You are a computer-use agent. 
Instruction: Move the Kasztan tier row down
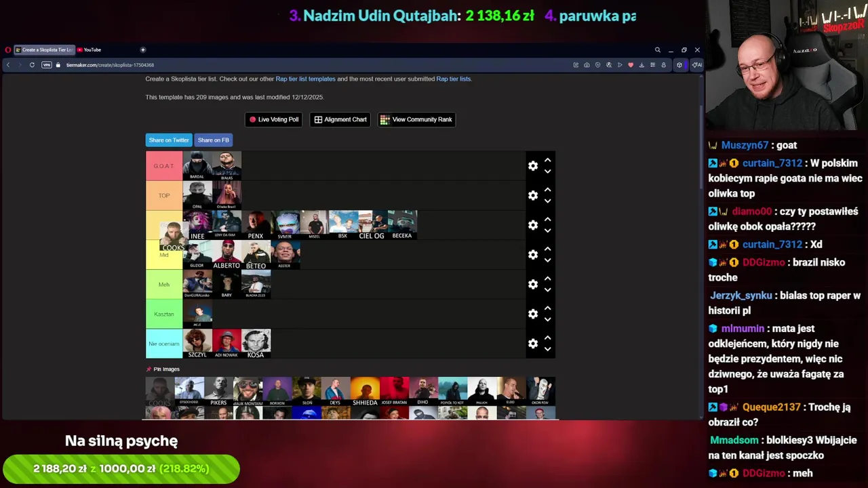[x=547, y=320]
